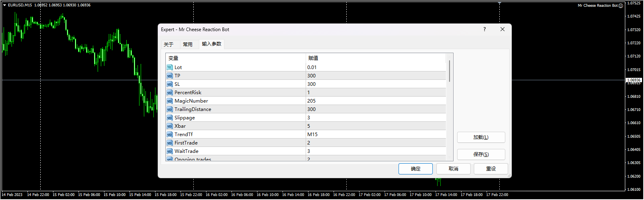This screenshot has width=644, height=200.
Task: Select the SL value 300 cell
Action: click(x=376, y=84)
